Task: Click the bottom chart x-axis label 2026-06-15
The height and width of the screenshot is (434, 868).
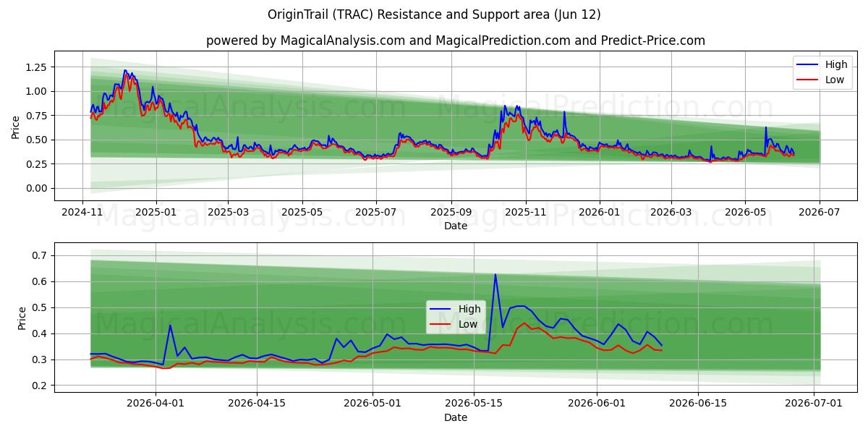Action: coord(698,404)
